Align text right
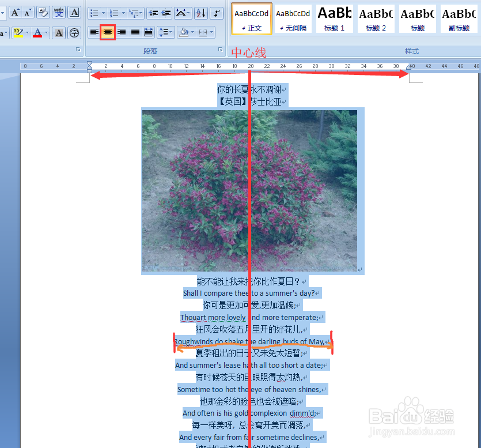The height and width of the screenshot is (448, 481). tap(122, 32)
